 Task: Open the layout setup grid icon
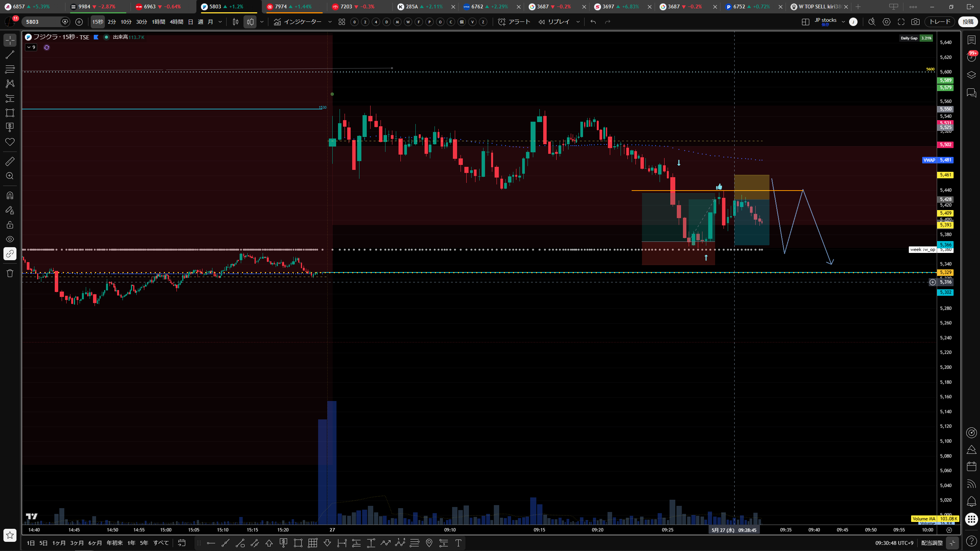click(x=805, y=22)
